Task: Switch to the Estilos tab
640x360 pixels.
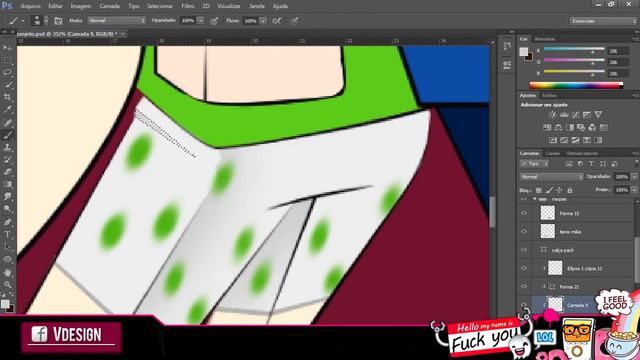Action: tap(549, 96)
